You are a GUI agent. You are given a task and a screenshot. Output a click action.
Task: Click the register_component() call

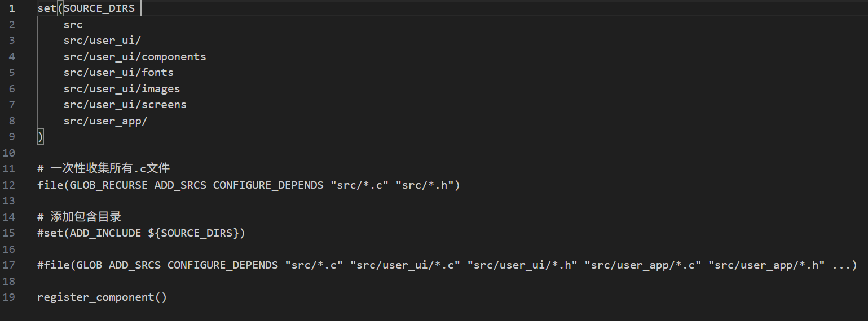(x=102, y=297)
